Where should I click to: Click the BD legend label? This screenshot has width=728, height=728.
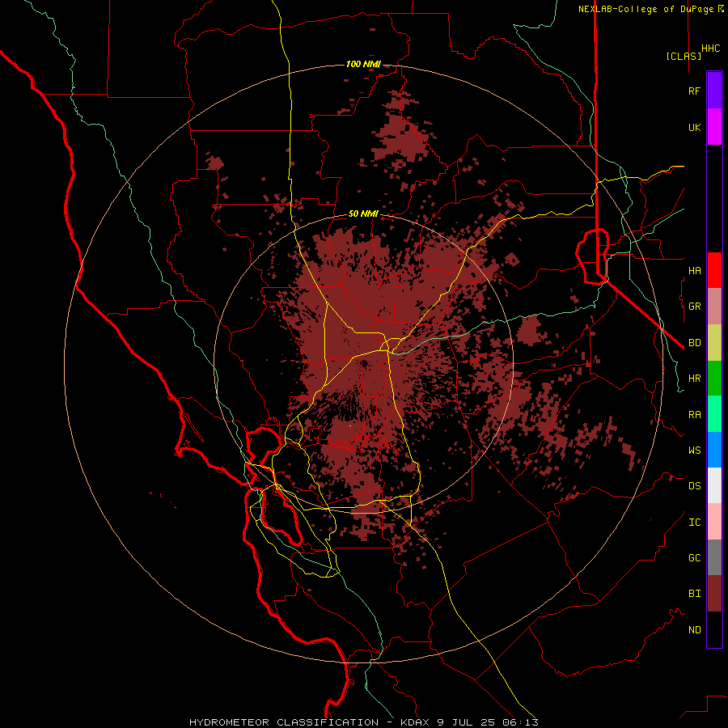[694, 343]
